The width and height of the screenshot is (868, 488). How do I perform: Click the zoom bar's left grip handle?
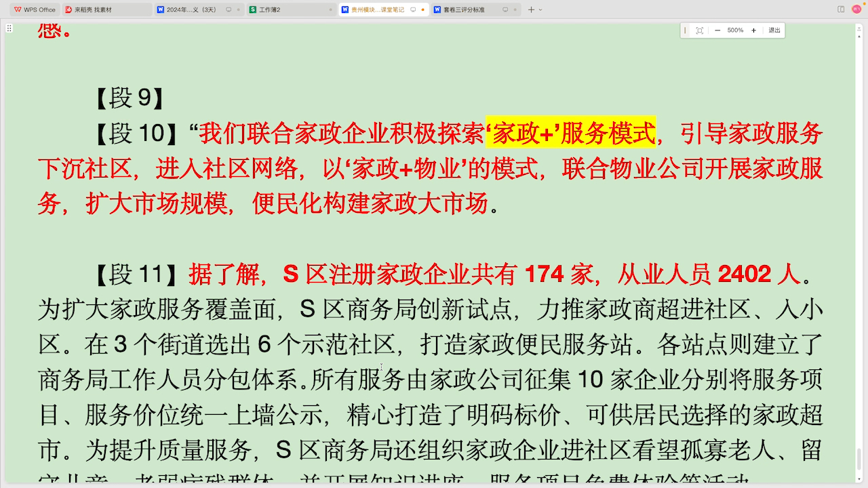point(685,30)
